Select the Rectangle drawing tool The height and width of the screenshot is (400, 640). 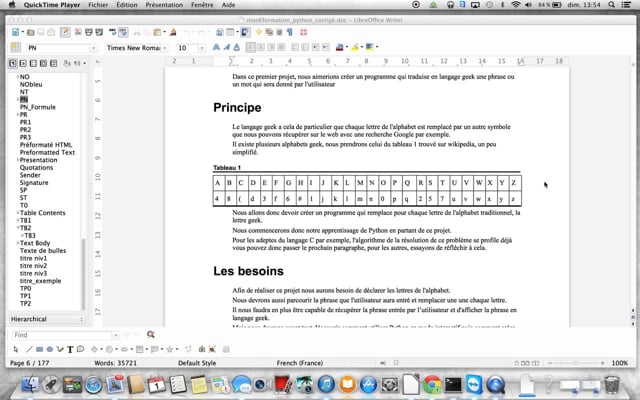[x=39, y=349]
